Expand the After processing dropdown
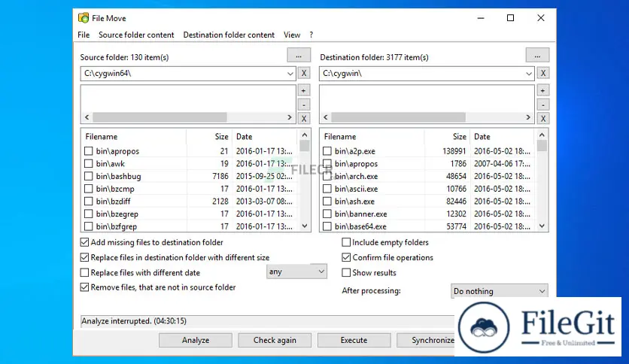629x364 pixels. click(542, 292)
